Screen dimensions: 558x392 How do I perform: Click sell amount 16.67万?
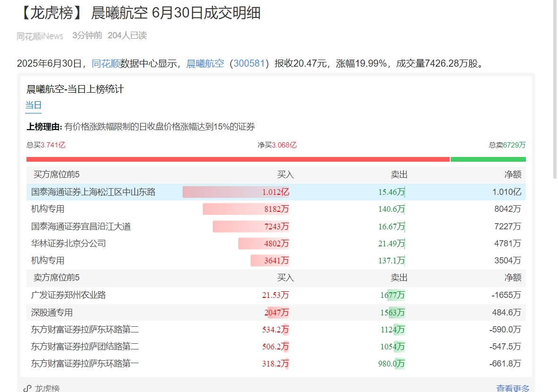[392, 226]
